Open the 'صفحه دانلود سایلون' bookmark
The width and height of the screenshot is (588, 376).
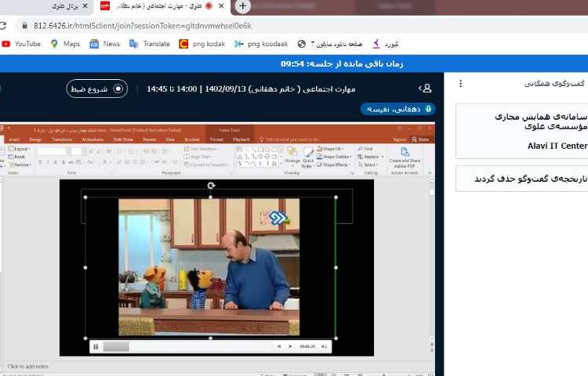[330, 44]
